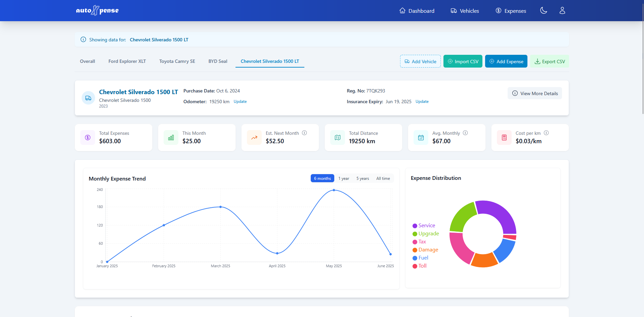Click the bar chart icon on This Month card

[171, 137]
